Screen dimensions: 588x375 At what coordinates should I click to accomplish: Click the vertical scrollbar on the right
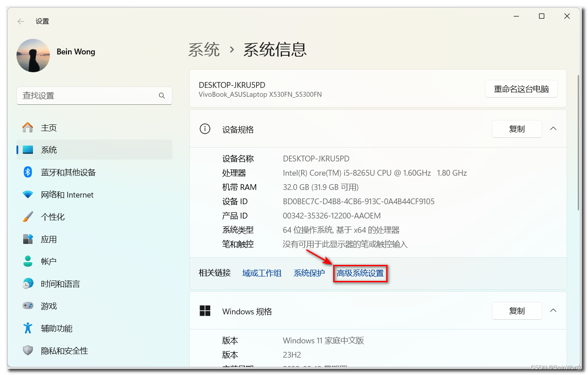click(578, 143)
